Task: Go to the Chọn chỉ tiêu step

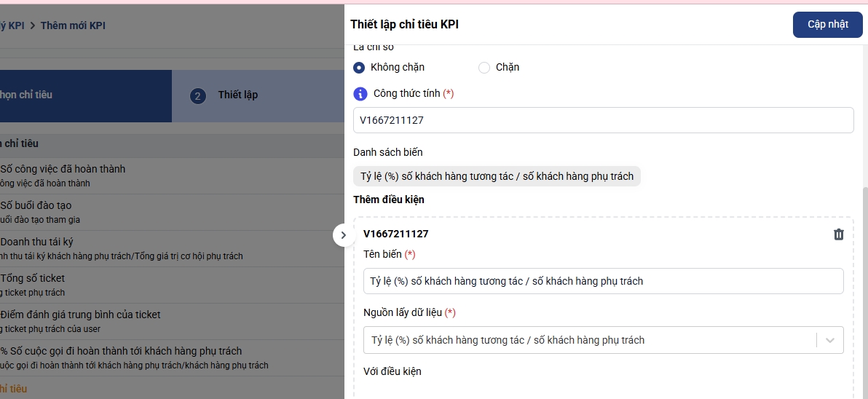Action: click(x=29, y=95)
